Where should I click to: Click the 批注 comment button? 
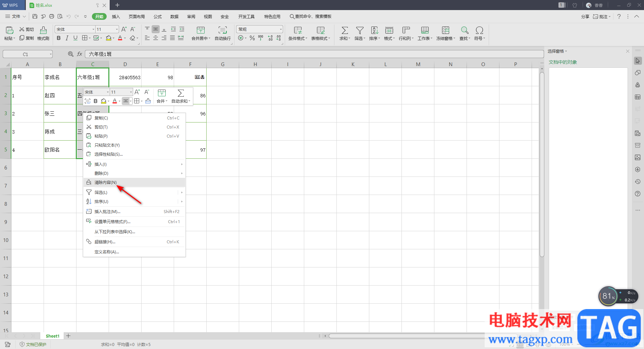[x=601, y=16]
